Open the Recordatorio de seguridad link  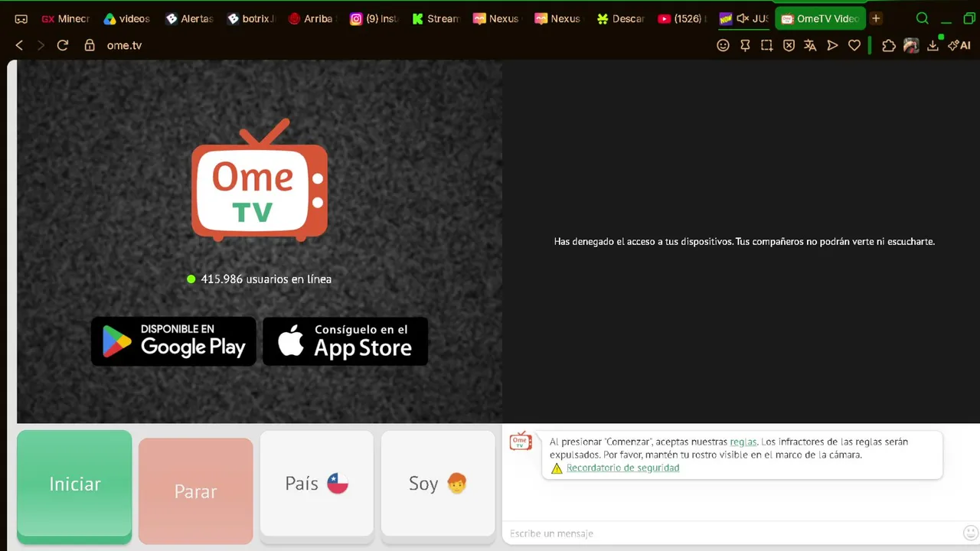click(x=622, y=468)
